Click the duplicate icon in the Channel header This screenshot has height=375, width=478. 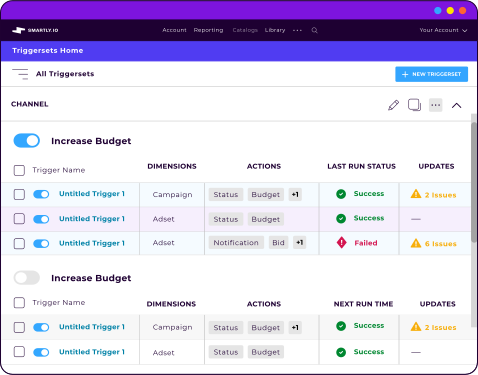coord(414,105)
